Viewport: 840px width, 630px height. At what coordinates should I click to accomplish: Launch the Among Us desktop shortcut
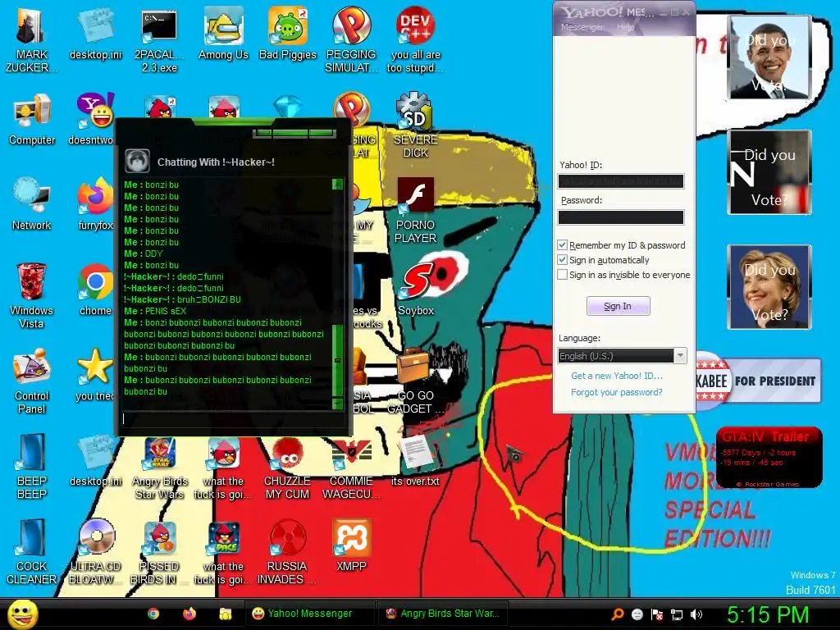[x=223, y=34]
